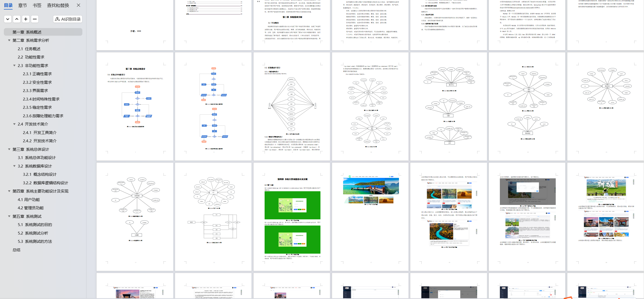Viewport: 644px width, 299px height.
Task: Collapse the 2.3 非功能性需求 subtree
Action: point(14,65)
